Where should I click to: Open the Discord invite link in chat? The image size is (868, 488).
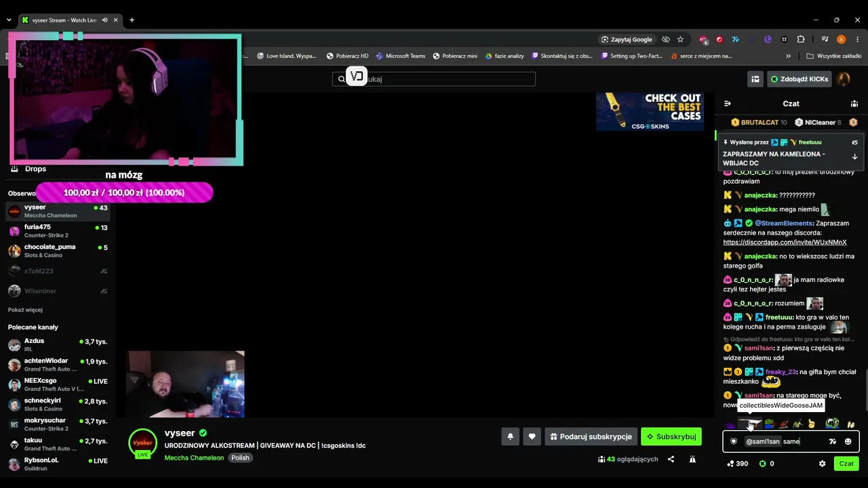point(785,242)
